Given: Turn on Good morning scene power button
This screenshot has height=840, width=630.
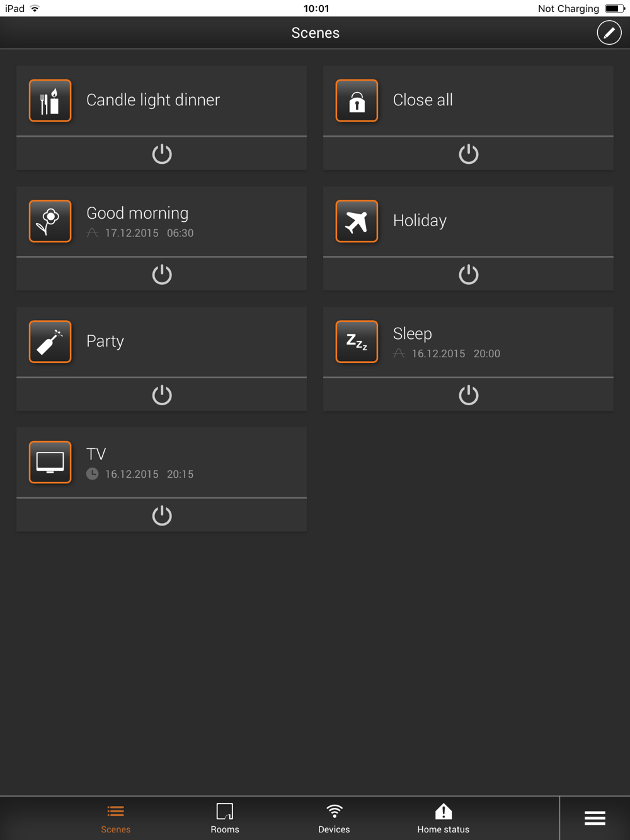Looking at the screenshot, I should click(162, 274).
